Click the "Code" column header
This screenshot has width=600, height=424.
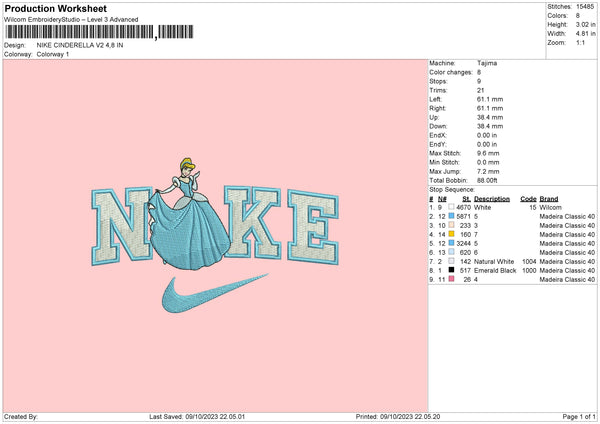pos(528,199)
